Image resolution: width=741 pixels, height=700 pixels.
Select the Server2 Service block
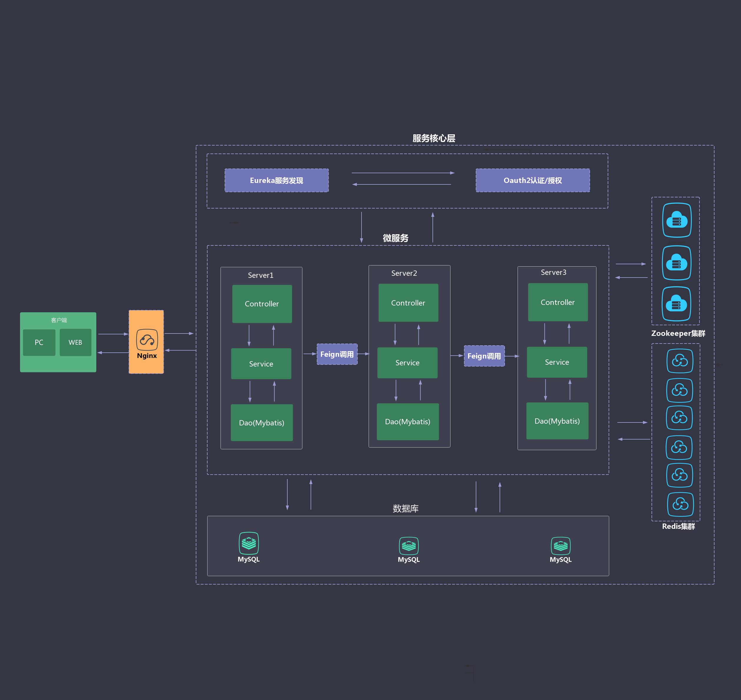pos(407,363)
